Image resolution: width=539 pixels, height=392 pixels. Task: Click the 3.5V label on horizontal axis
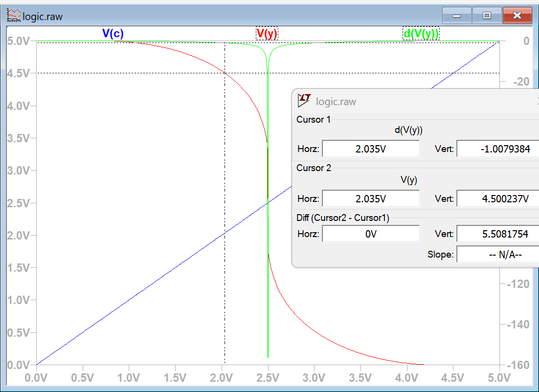pos(360,378)
